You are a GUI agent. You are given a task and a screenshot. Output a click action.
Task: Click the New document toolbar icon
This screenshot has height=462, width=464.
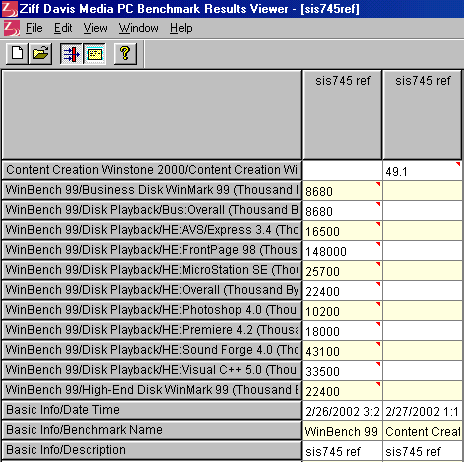pos(17,53)
